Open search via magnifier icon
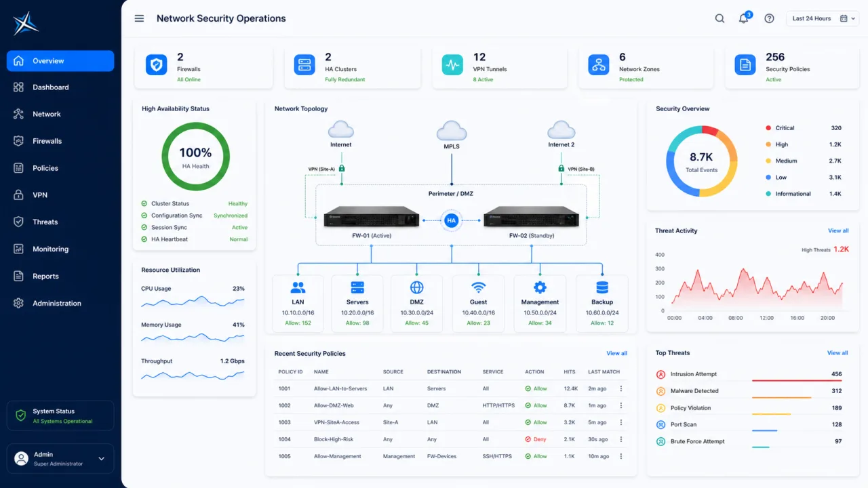 (719, 18)
